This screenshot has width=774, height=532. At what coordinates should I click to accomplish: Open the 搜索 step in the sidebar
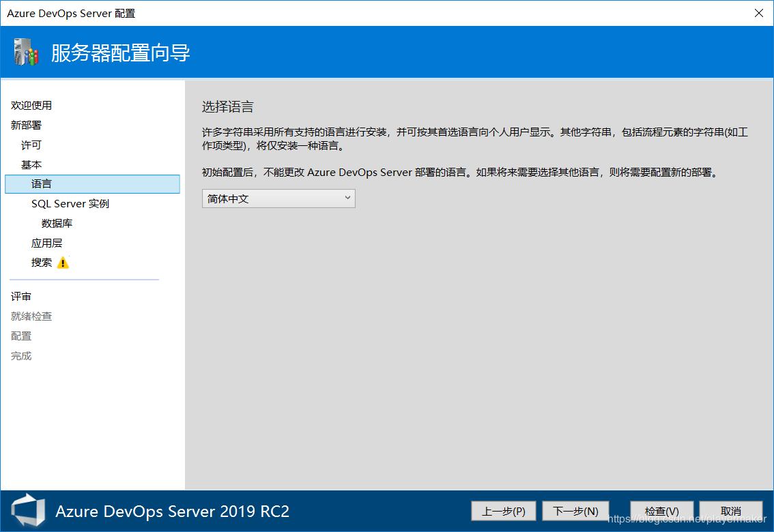tap(42, 263)
